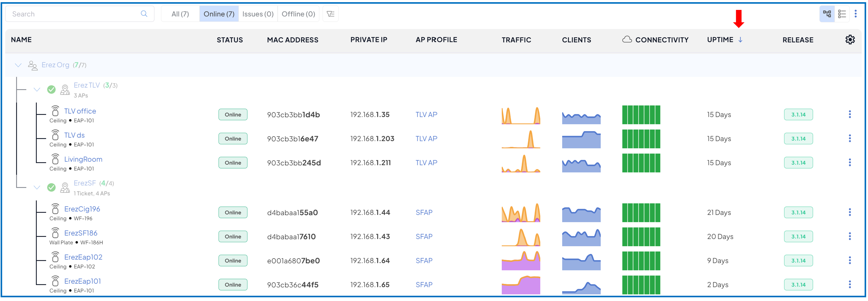The image size is (868, 301).
Task: Click private IP 192.168.1.203
Action: click(x=372, y=138)
